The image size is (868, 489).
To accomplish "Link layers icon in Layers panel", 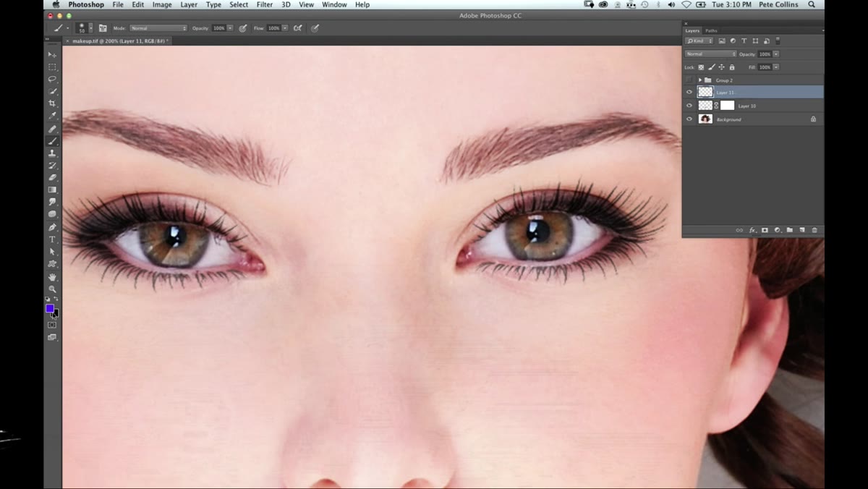I will [x=739, y=230].
